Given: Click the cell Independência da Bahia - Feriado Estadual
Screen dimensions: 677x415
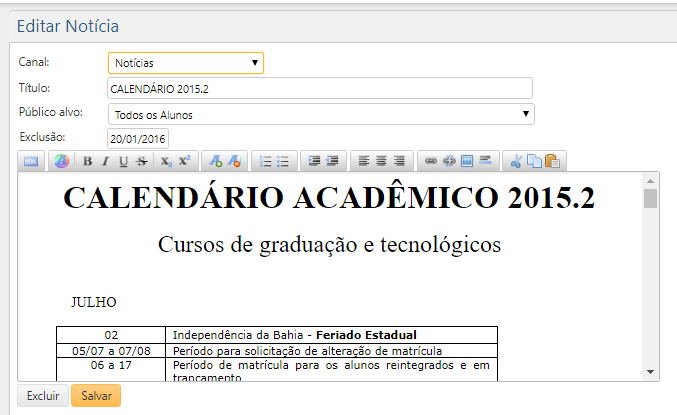Looking at the screenshot, I should point(332,335).
